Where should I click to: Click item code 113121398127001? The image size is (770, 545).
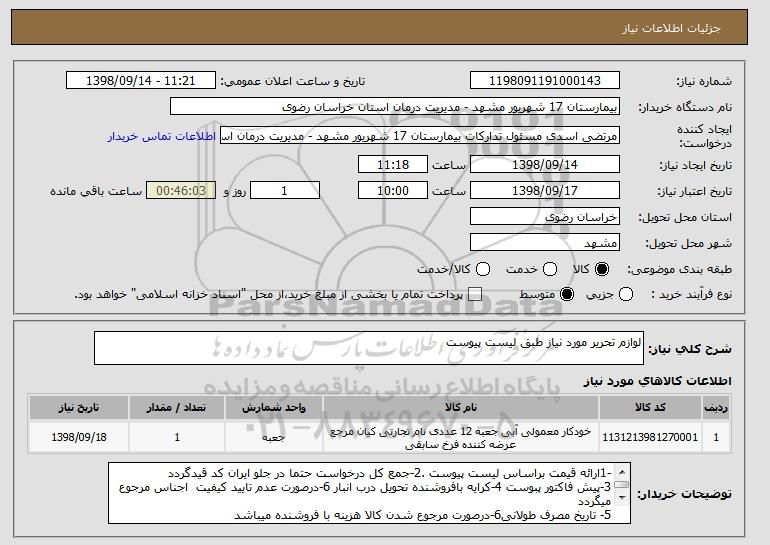(x=650, y=437)
